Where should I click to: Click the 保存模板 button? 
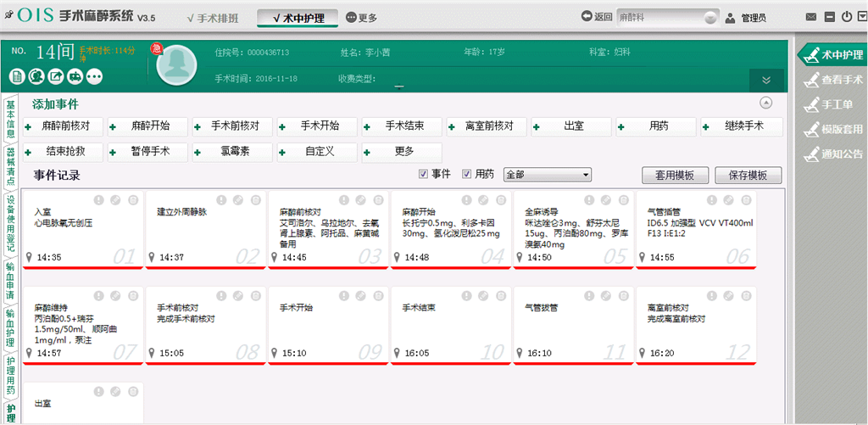tap(747, 175)
